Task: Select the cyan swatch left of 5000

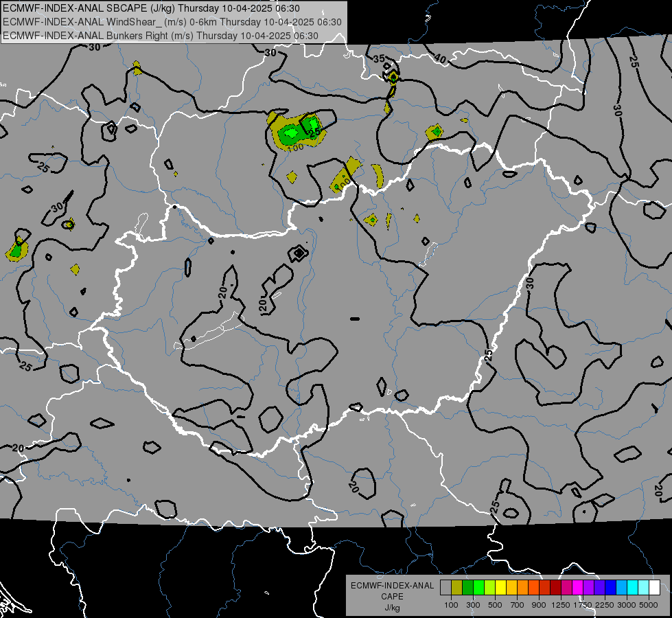Action: (x=633, y=588)
